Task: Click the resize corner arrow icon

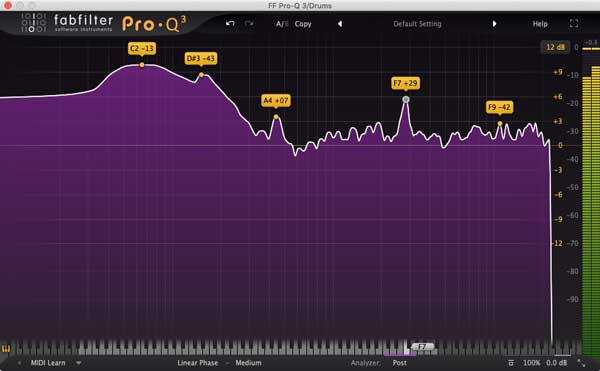Action: coord(581,363)
